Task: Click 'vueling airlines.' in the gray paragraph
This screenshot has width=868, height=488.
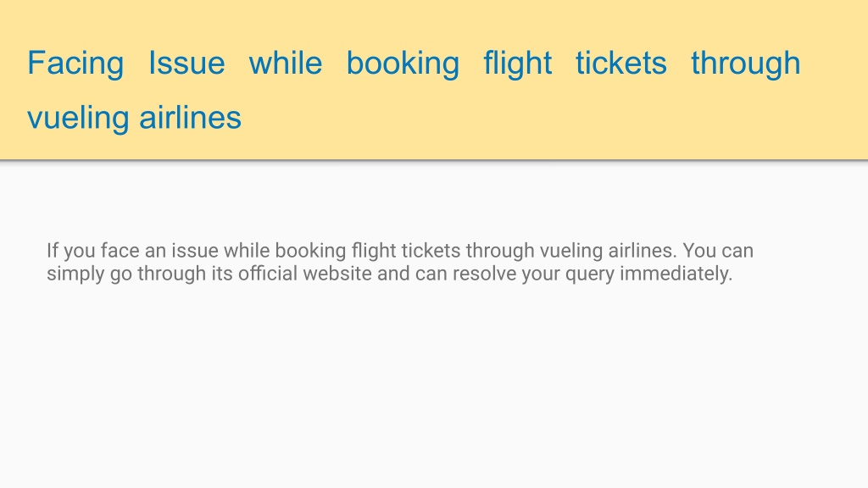Action: tap(608, 251)
